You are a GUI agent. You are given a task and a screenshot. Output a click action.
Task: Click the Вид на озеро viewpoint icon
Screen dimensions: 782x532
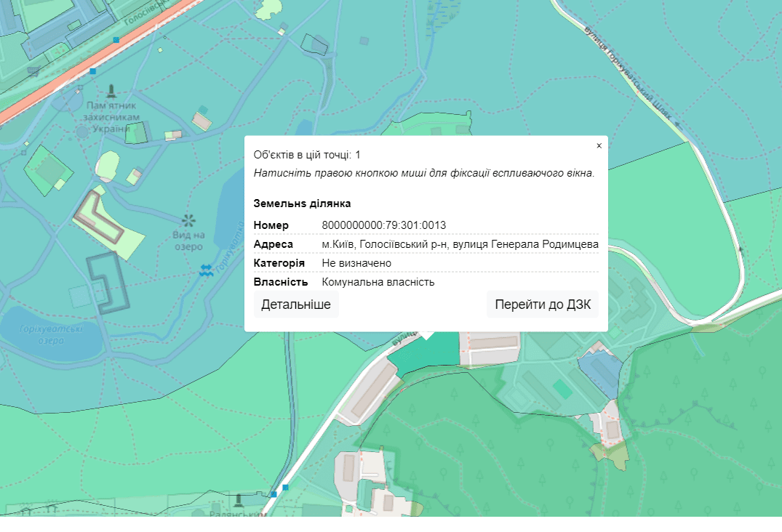tap(188, 220)
